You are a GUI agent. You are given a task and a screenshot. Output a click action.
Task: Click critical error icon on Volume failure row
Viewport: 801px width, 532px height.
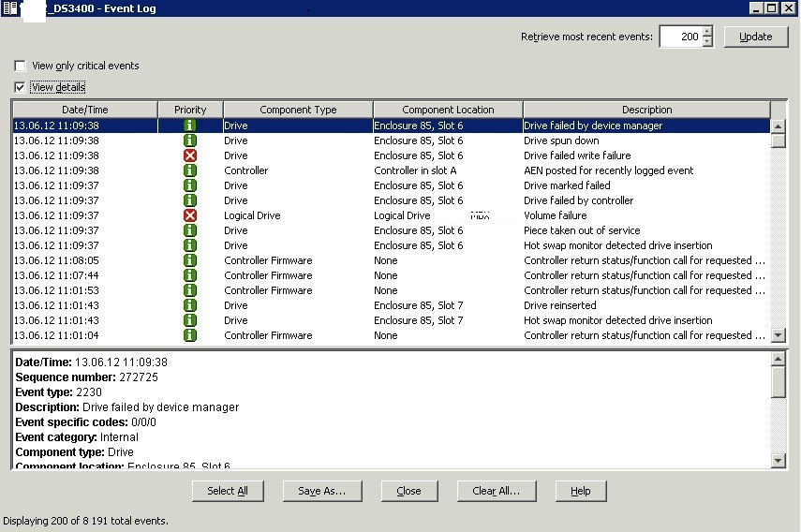point(190,215)
